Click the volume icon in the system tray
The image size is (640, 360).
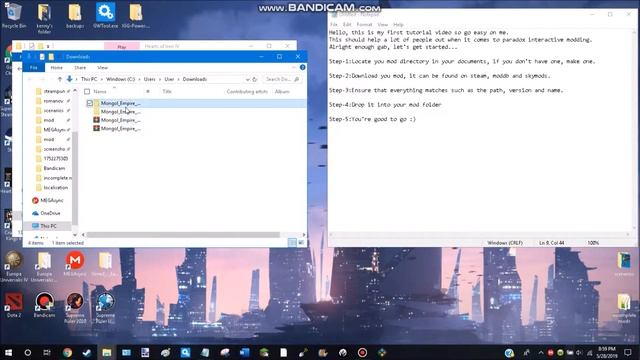pos(579,353)
